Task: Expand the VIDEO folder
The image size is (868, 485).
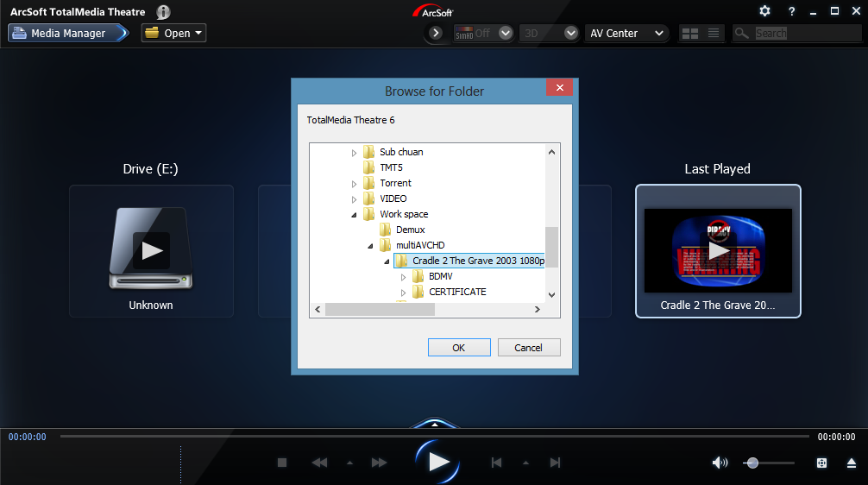Action: [x=354, y=199]
